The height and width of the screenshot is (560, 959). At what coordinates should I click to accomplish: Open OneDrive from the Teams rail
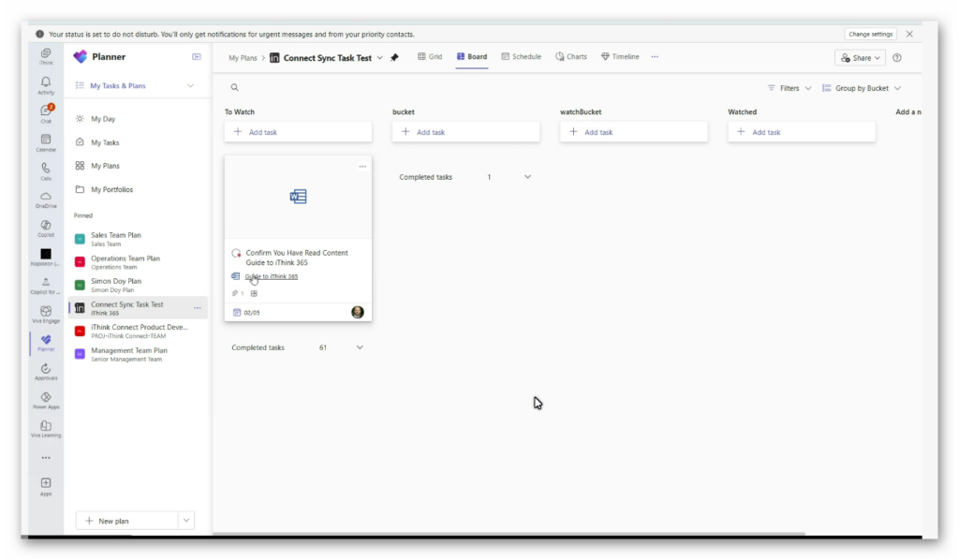46,199
